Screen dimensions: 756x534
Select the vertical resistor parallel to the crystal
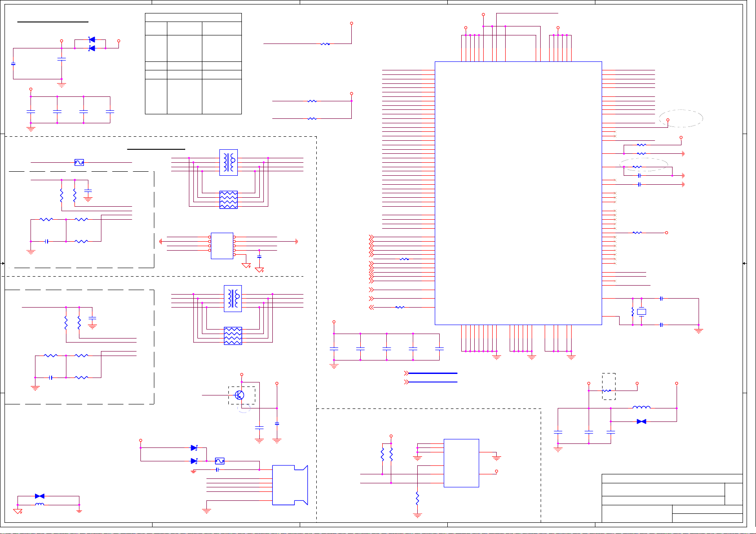[633, 312]
